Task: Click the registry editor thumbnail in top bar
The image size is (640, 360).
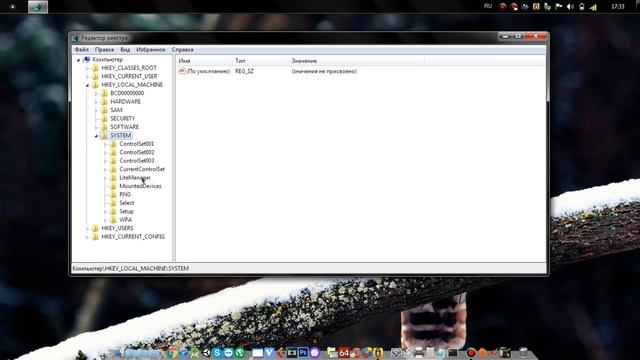Action: coord(38,7)
